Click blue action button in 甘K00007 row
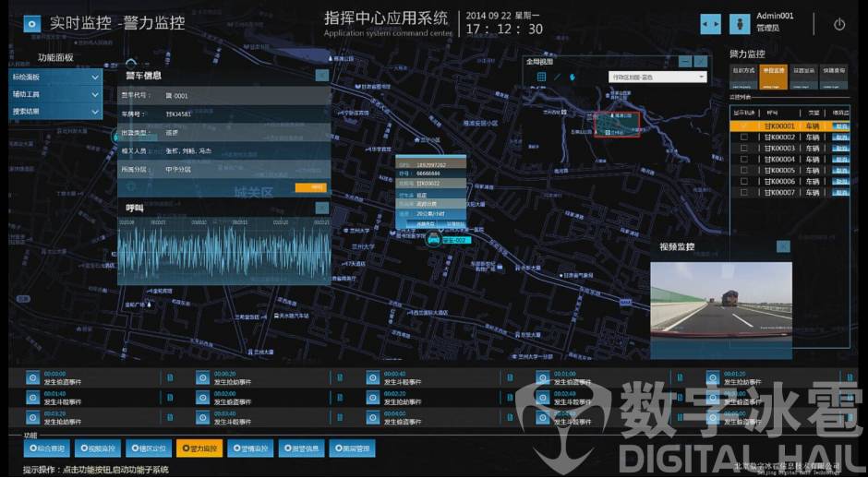Image resolution: width=868 pixels, height=478 pixels. (841, 193)
